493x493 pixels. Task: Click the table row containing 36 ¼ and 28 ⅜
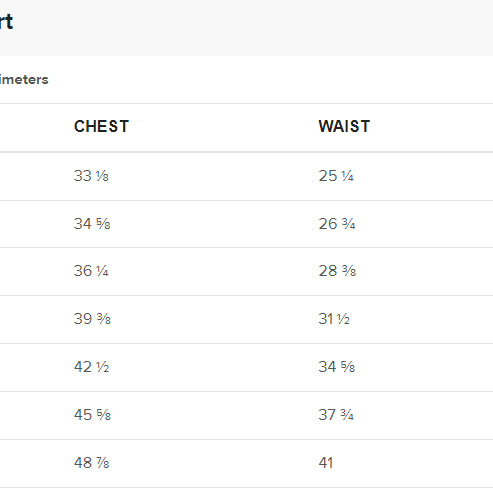[246, 271]
